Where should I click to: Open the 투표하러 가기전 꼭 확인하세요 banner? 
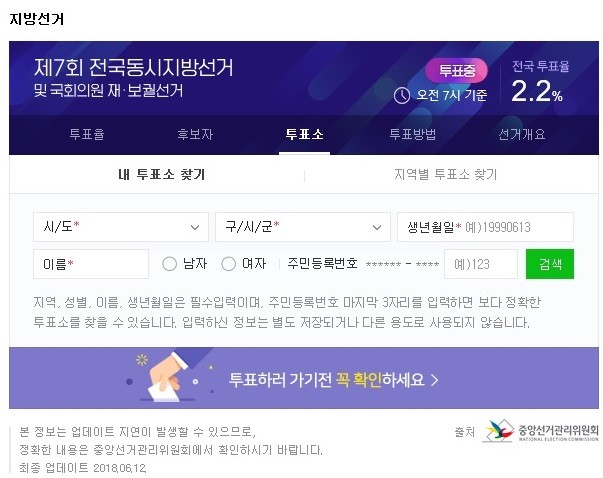click(304, 378)
